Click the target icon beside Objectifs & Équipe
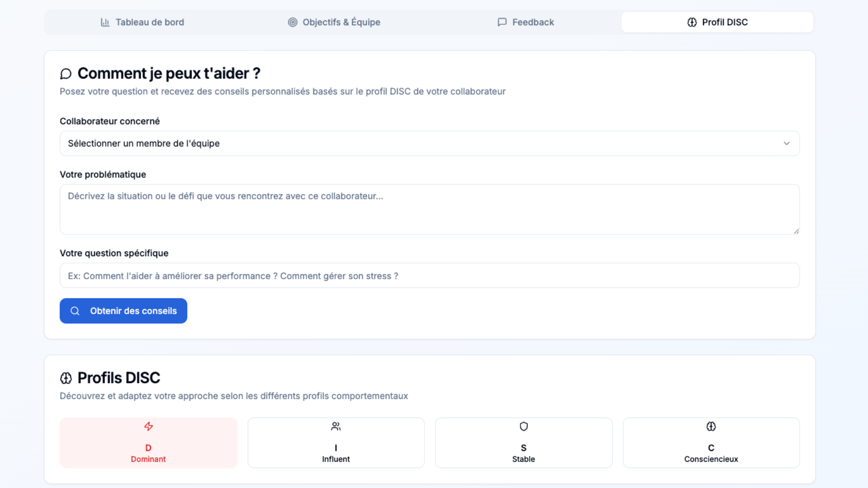868x488 pixels. 292,22
